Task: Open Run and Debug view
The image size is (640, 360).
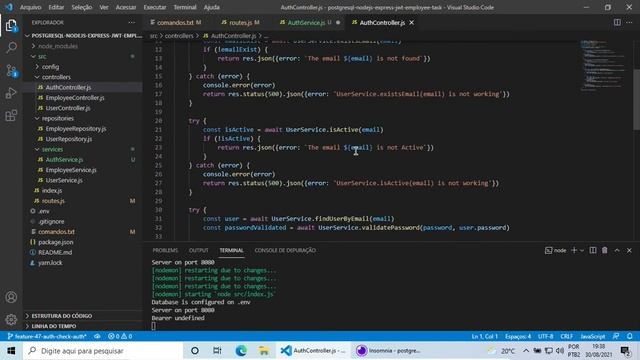Action: click(x=11, y=93)
